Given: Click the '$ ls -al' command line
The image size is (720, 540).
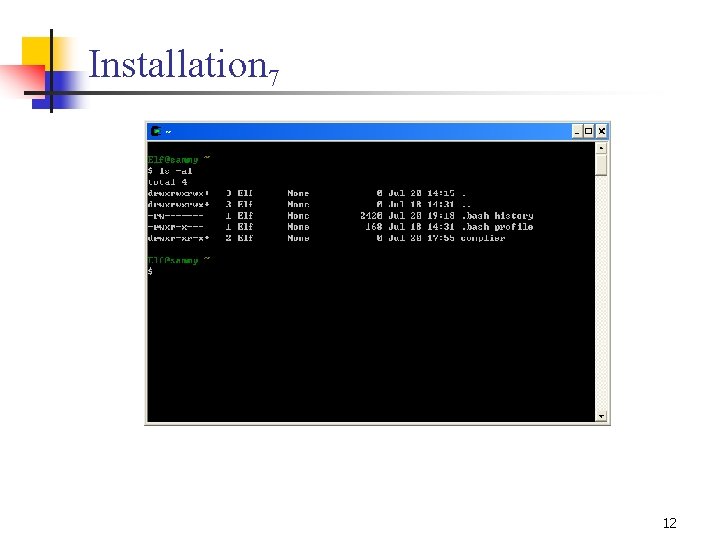Looking at the screenshot, I should pyautogui.click(x=170, y=171).
